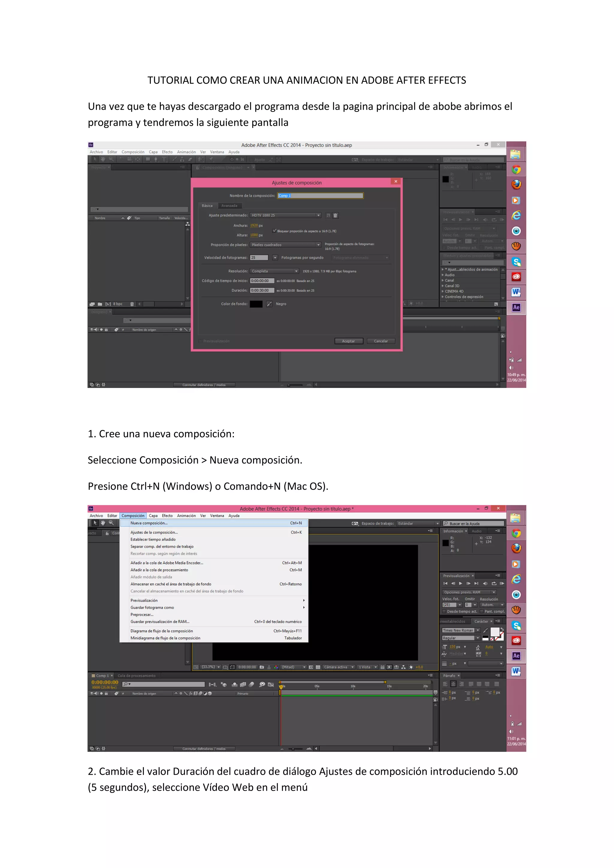The image size is (614, 868).
Task: Click the Duración time input field
Action: coord(262,290)
